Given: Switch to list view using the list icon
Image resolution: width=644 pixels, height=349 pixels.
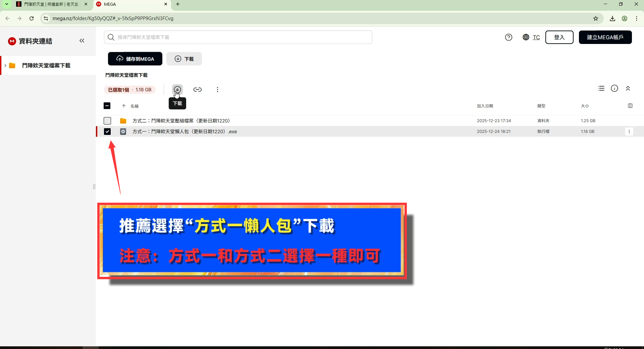Looking at the screenshot, I should tap(601, 88).
